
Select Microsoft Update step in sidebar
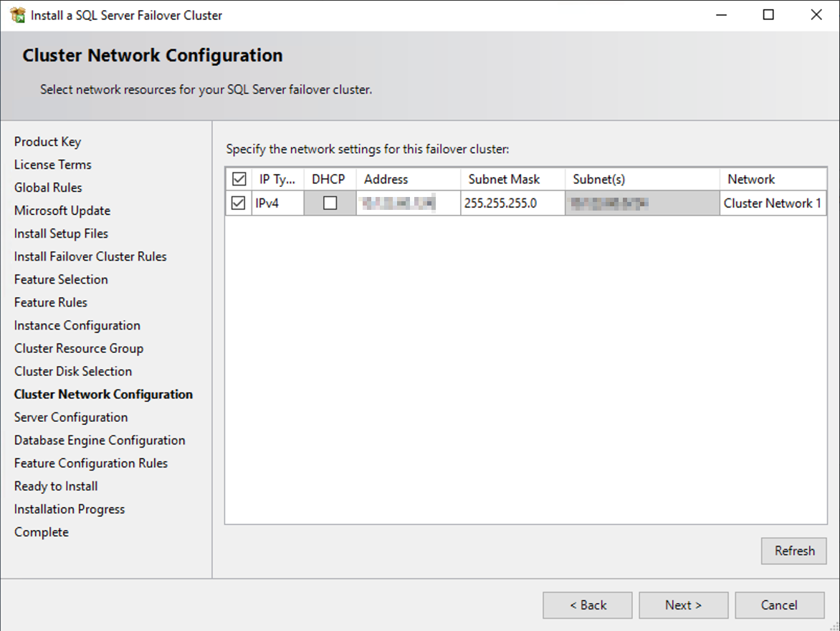(62, 211)
